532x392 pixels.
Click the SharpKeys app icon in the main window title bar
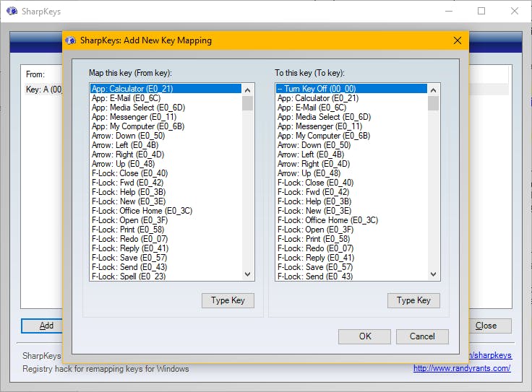click(x=12, y=11)
